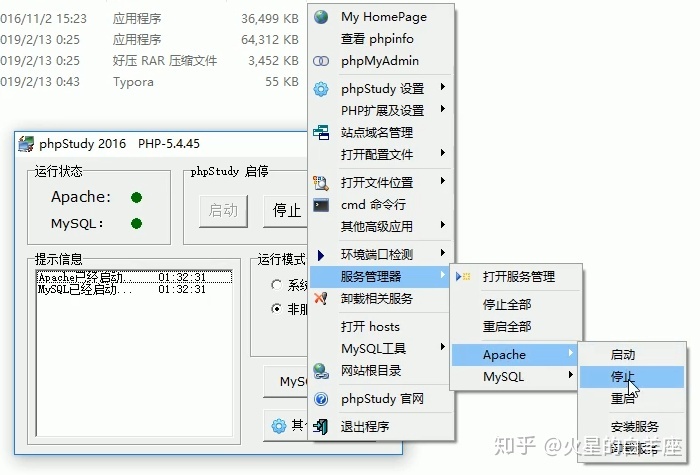
Task: Expand the MySQL工具 submenu arrow
Action: [442, 346]
